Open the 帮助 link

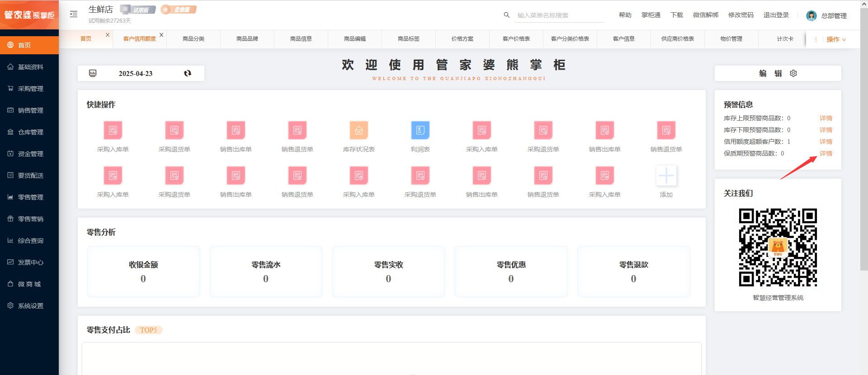(625, 15)
